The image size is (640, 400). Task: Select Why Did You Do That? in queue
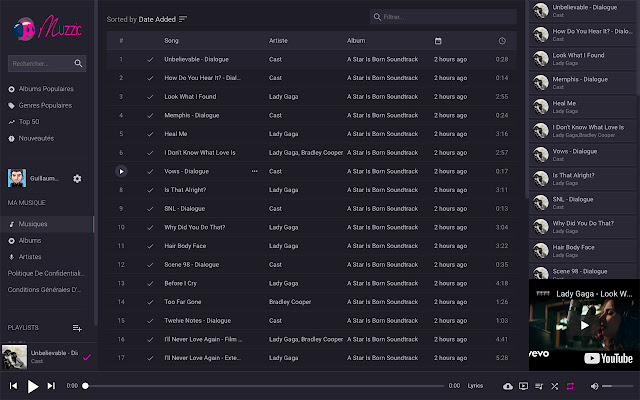582,227
